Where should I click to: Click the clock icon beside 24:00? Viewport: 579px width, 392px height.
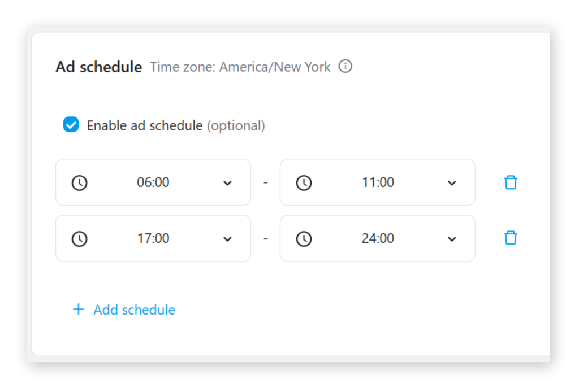pyautogui.click(x=304, y=238)
